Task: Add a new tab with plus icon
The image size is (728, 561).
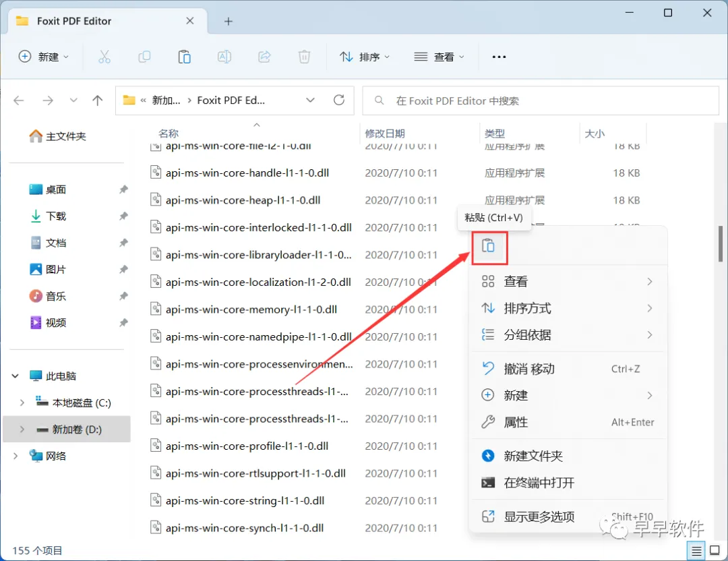Action: point(228,22)
